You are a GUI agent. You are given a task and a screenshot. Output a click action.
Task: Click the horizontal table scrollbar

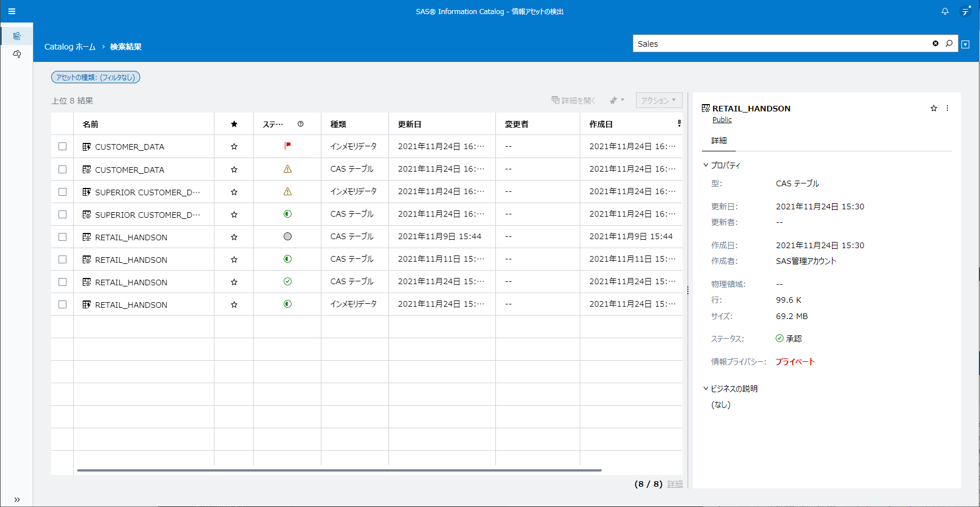[x=339, y=470]
